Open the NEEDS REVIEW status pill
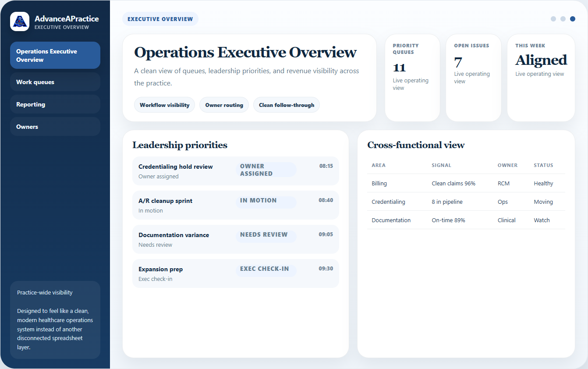The image size is (588, 369). (x=266, y=234)
